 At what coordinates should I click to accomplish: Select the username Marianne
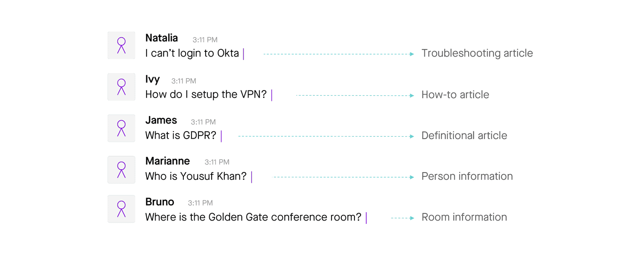pyautogui.click(x=167, y=161)
